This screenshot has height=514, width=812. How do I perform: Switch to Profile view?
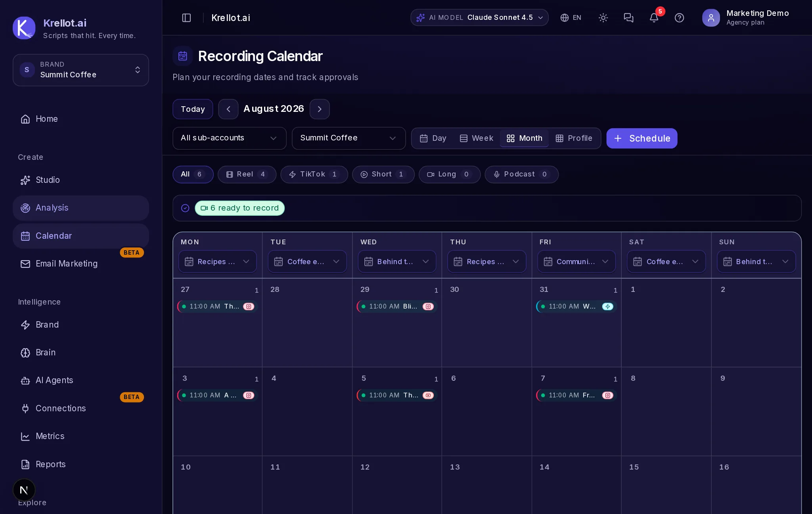[x=574, y=138]
